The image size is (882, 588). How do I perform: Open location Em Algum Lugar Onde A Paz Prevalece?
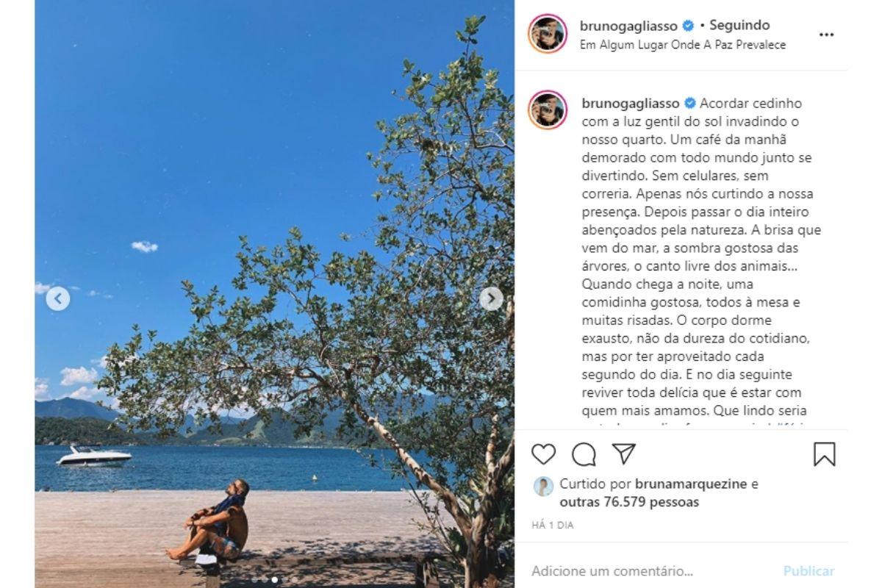click(x=683, y=45)
